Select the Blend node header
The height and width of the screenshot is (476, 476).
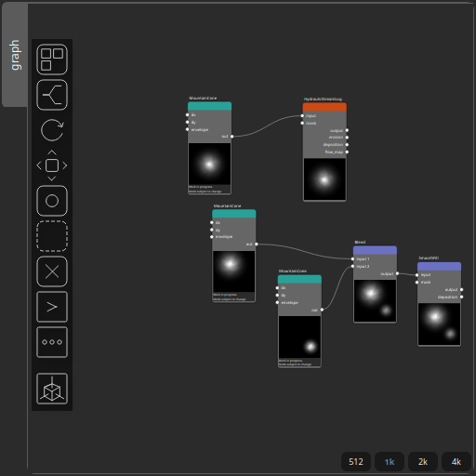[x=375, y=250]
